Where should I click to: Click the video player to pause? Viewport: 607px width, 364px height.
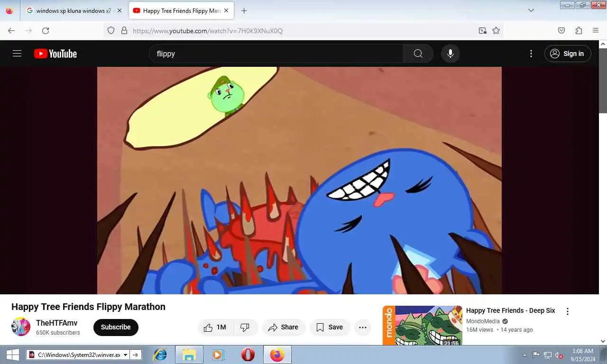[x=299, y=180]
